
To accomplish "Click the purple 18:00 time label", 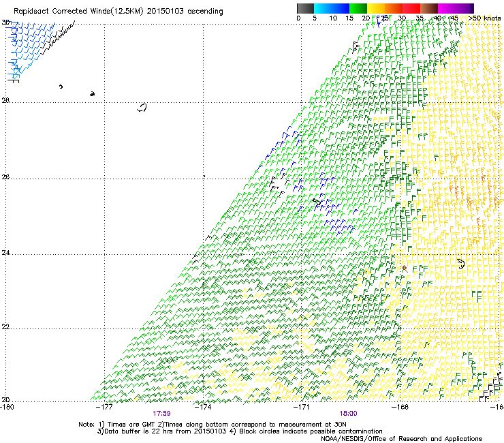I will pos(348,414).
